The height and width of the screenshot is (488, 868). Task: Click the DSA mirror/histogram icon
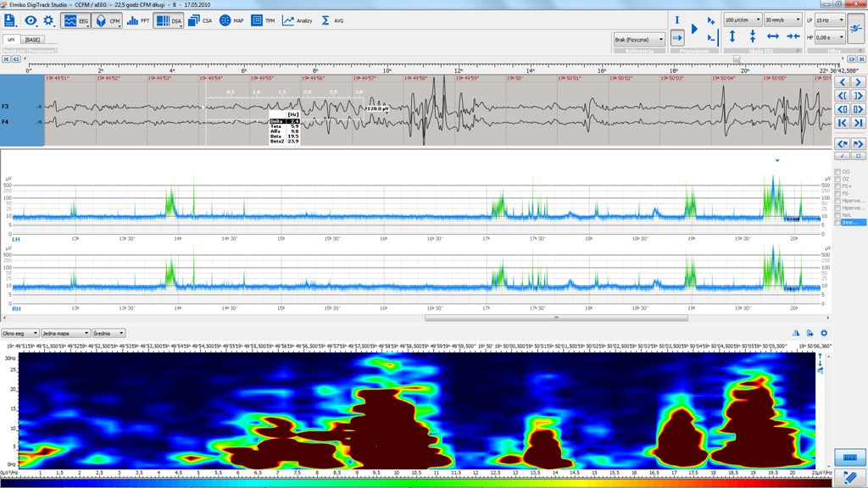796,333
